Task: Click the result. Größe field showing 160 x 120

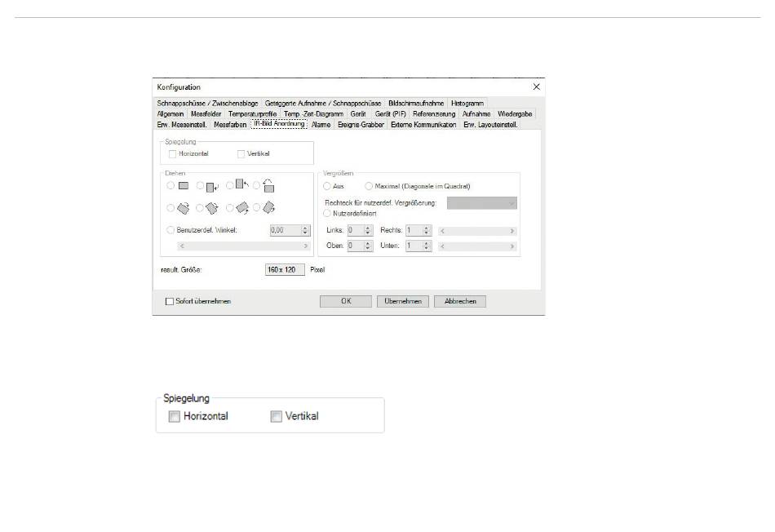Action: pyautogui.click(x=285, y=270)
